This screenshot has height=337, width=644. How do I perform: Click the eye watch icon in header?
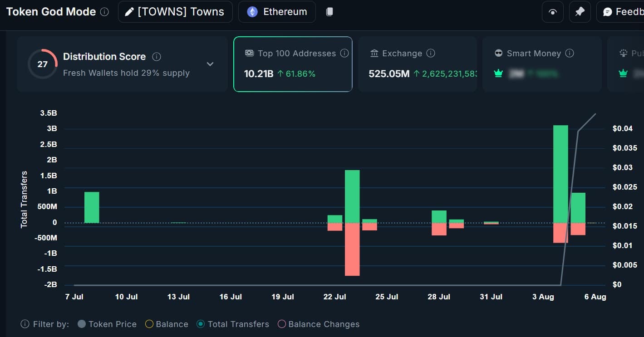[552, 12]
